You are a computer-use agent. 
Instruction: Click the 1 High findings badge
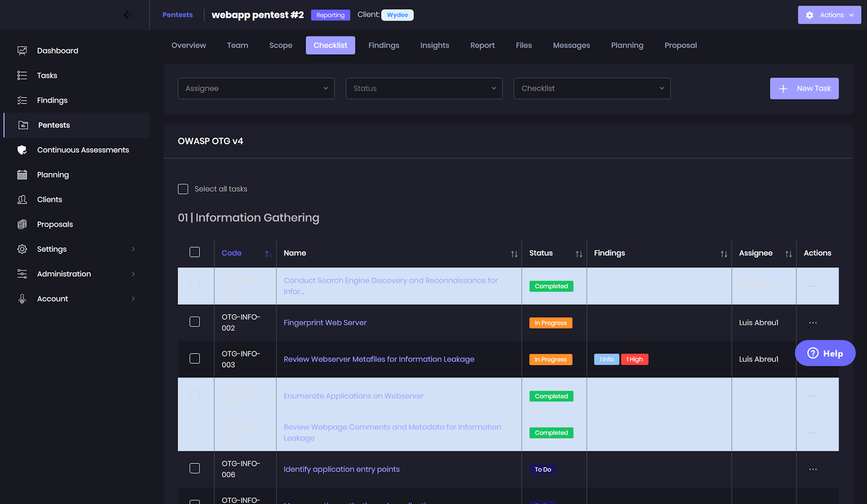635,359
